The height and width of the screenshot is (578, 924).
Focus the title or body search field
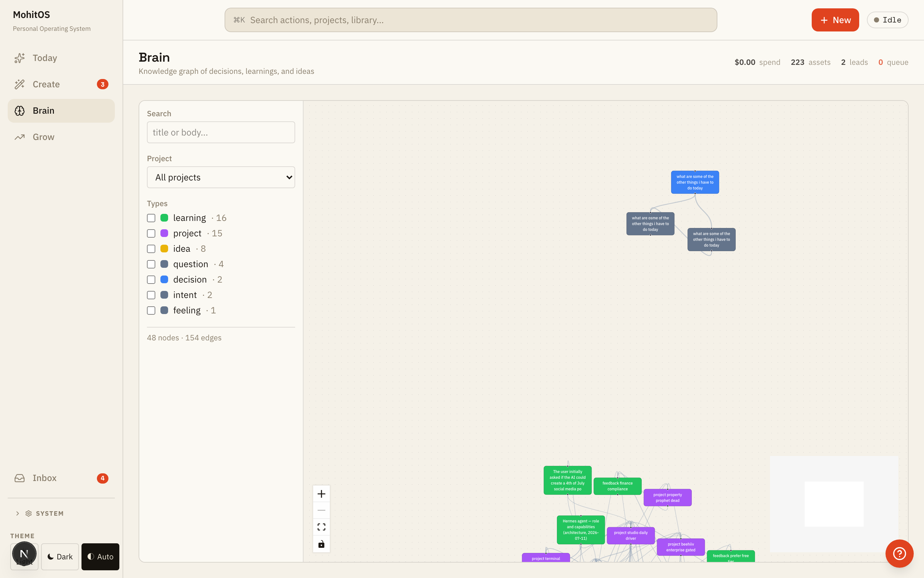tap(221, 132)
